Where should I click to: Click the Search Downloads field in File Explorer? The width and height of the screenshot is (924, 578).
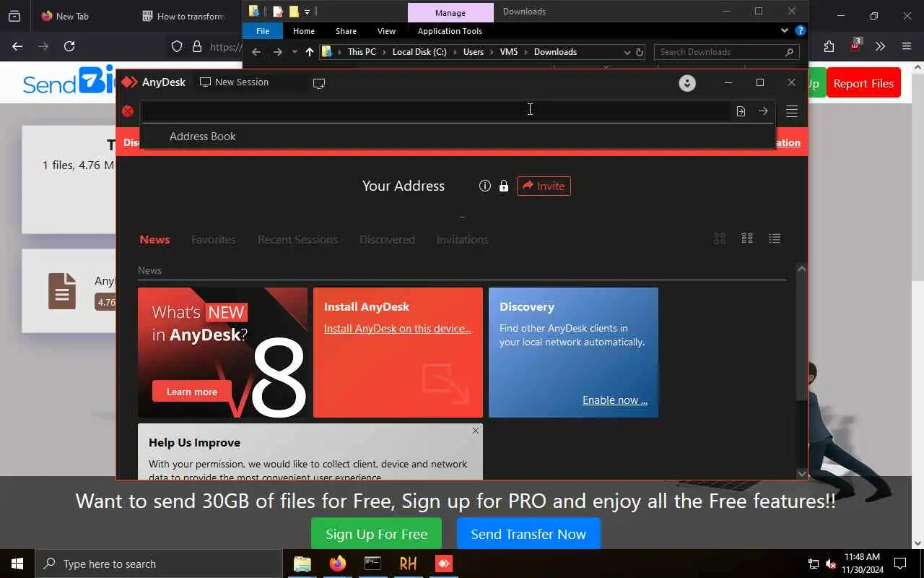tap(726, 52)
